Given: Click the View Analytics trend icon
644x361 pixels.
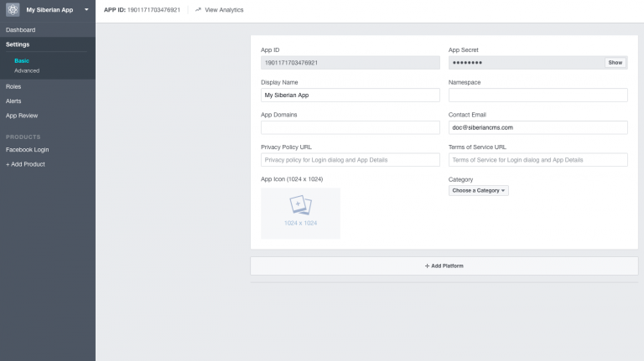Looking at the screenshot, I should coord(198,10).
